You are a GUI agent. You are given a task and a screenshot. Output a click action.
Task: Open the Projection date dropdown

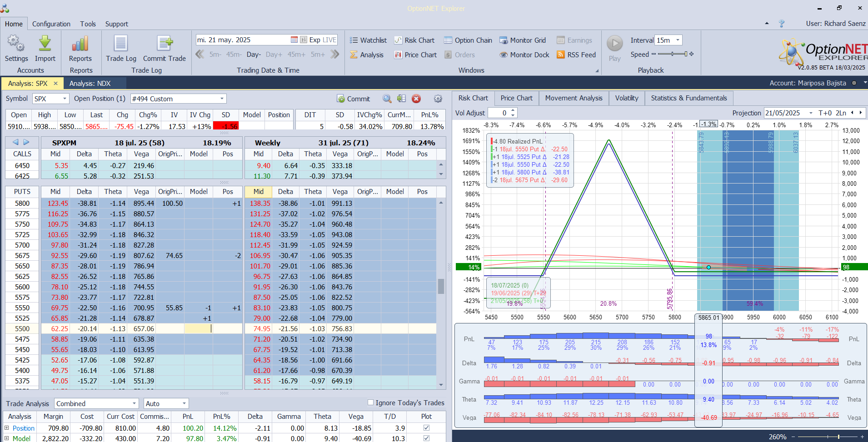[811, 113]
